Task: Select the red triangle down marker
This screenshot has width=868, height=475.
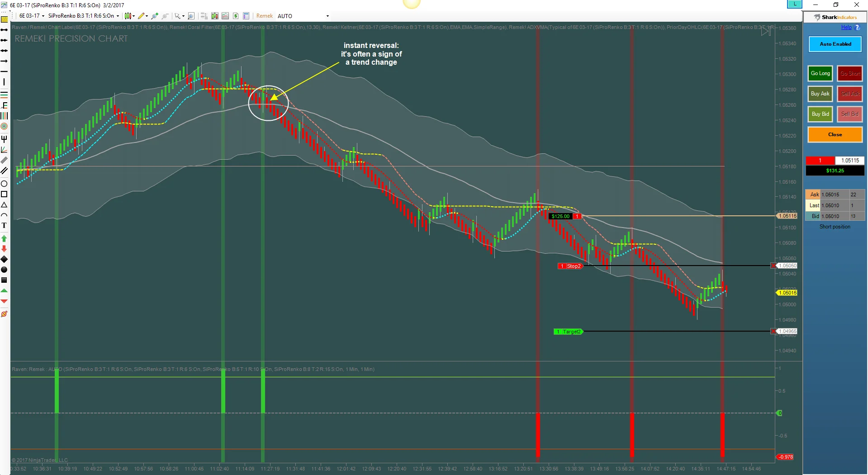Action: coord(4,301)
